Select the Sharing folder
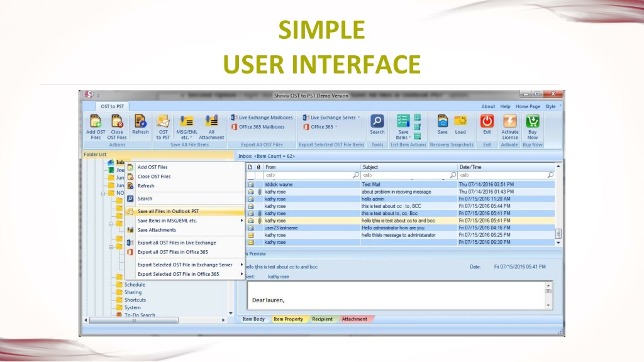 click(133, 292)
